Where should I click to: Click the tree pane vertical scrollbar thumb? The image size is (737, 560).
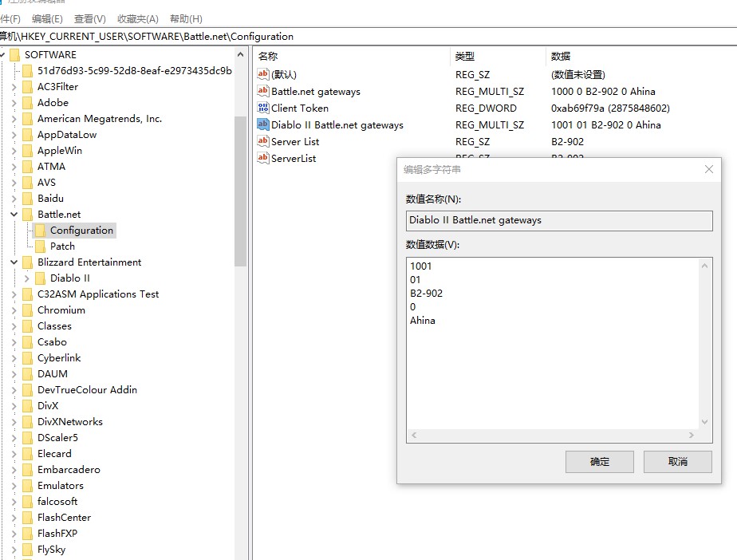coord(241,191)
